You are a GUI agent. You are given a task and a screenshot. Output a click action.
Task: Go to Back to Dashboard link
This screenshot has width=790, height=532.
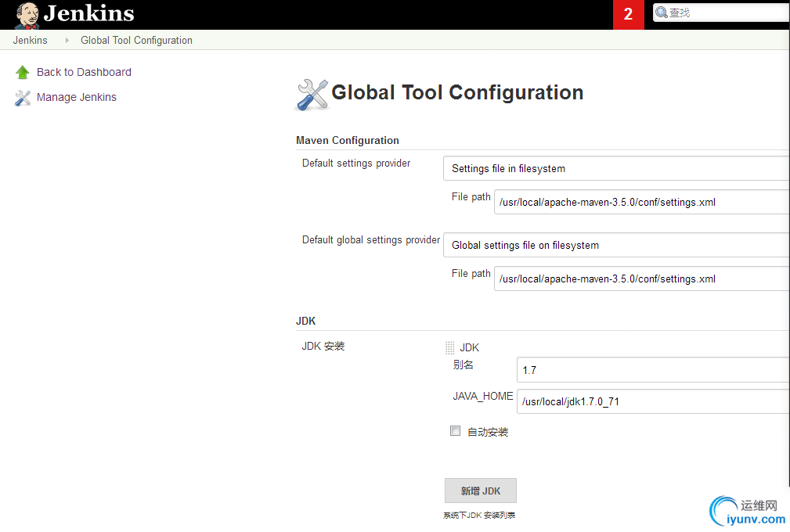pyautogui.click(x=84, y=72)
